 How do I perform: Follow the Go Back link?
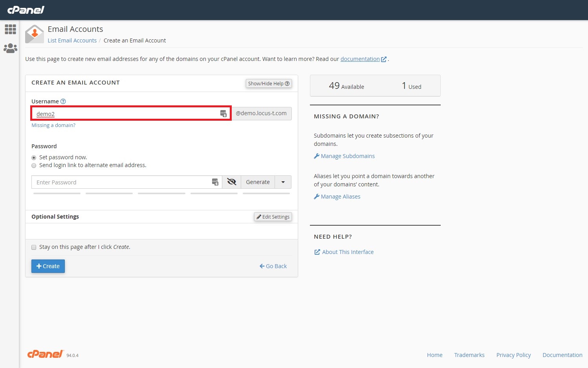[x=273, y=266]
